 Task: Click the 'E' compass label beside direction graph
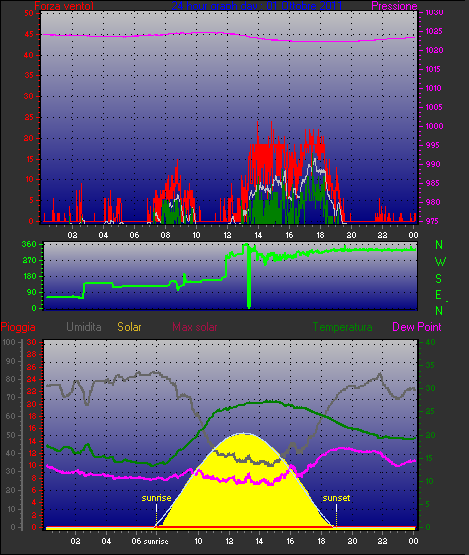tap(439, 294)
